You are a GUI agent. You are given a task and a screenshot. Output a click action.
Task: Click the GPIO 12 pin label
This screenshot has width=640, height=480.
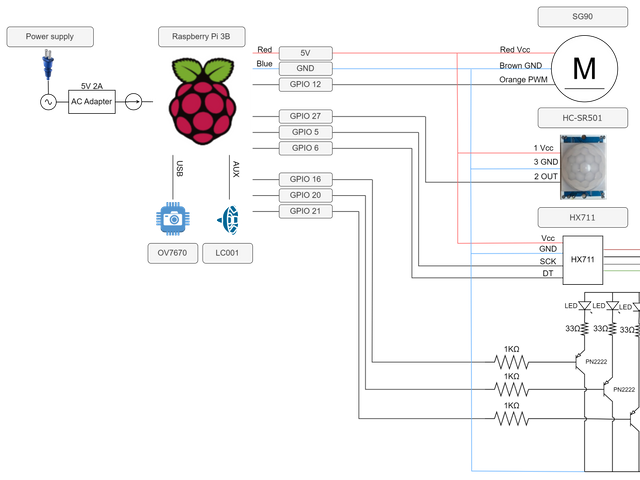click(305, 85)
